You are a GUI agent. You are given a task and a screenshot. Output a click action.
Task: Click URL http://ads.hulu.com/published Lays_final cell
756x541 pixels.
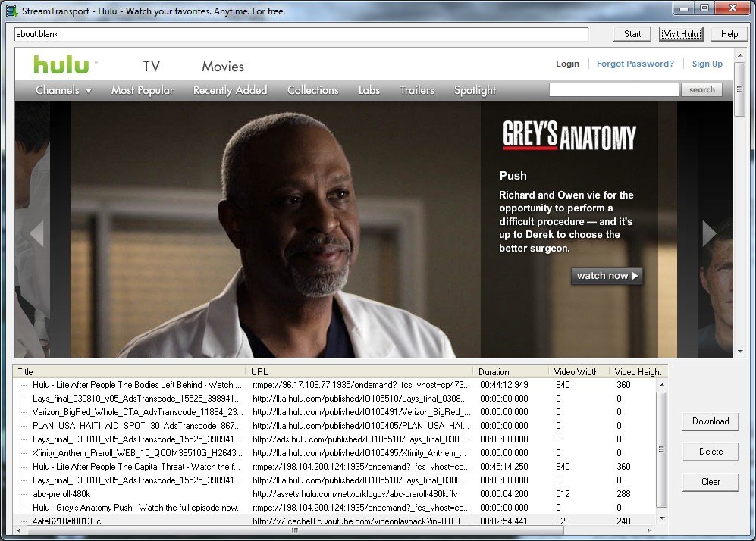click(x=360, y=439)
